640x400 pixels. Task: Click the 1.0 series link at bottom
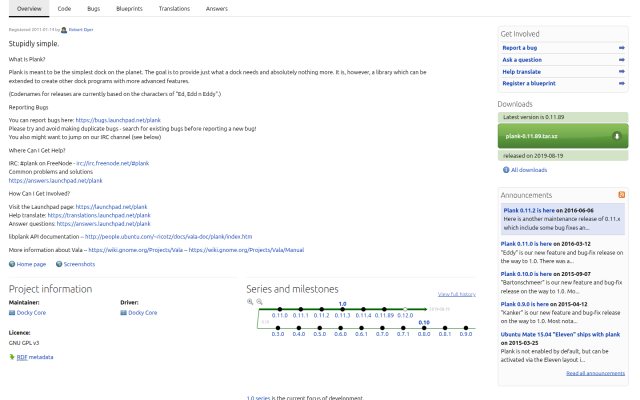pyautogui.click(x=258, y=398)
